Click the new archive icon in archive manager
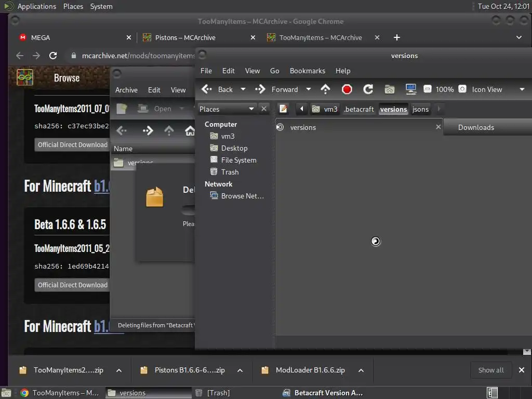This screenshot has width=532, height=399. [122, 109]
